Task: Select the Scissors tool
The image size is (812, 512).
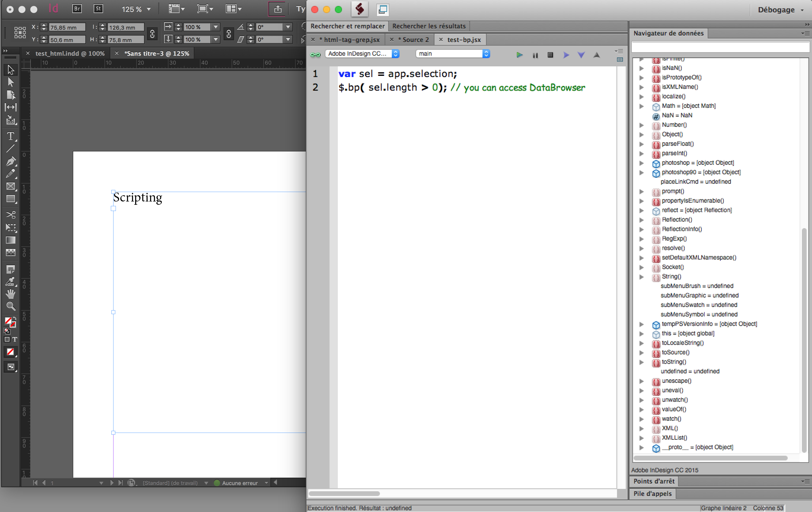Action: tap(11, 215)
